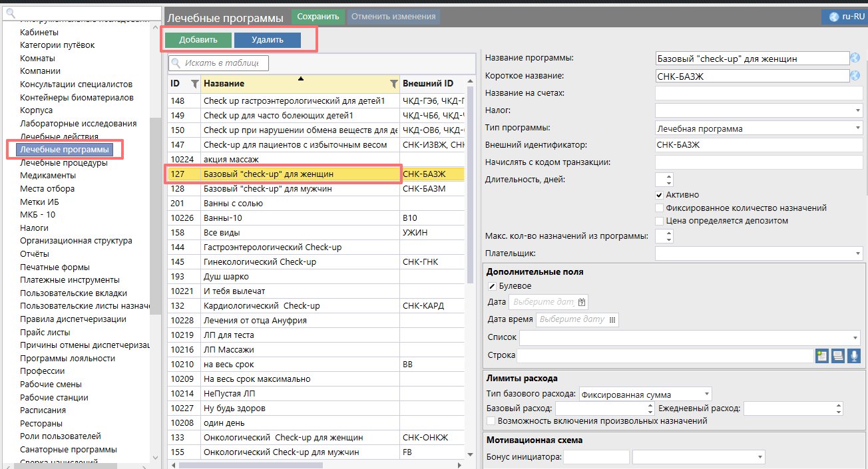Screen dimensions: 868x469
Task: Click the microphone icon beside Строка field
Action: [853, 356]
